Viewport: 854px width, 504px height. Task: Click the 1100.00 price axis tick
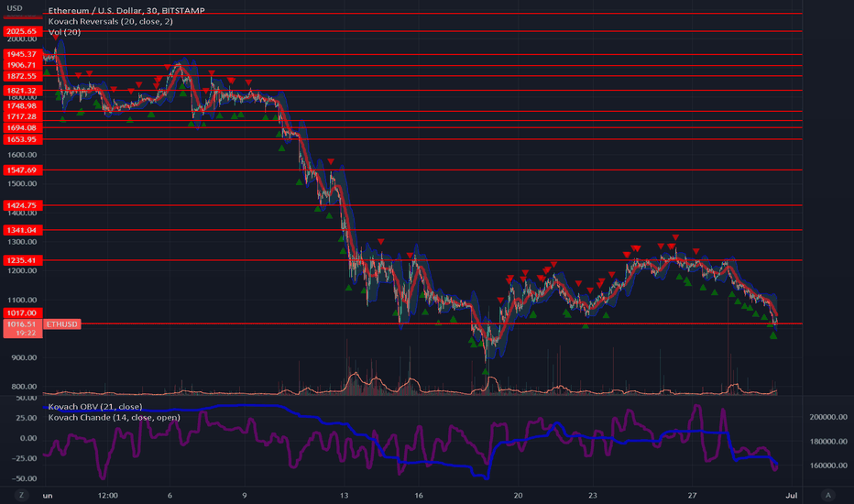(x=22, y=300)
